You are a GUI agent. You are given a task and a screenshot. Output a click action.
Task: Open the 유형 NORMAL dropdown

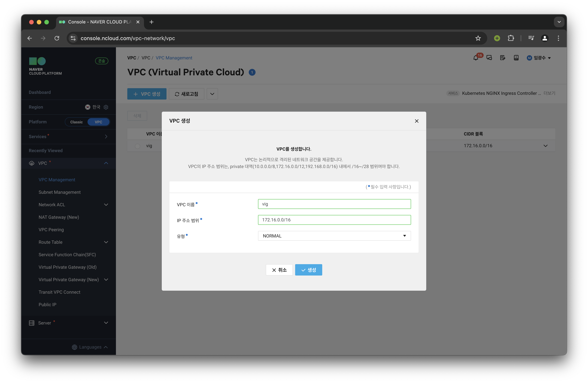pos(334,236)
